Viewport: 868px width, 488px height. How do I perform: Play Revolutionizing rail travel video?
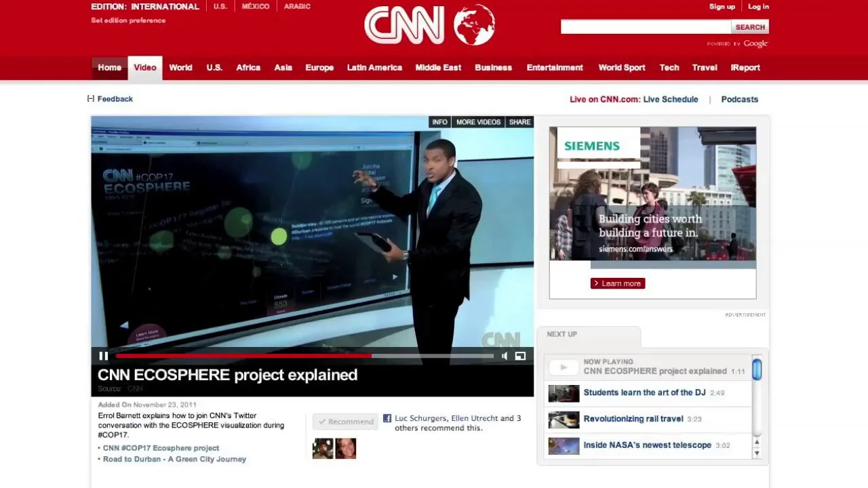[633, 419]
